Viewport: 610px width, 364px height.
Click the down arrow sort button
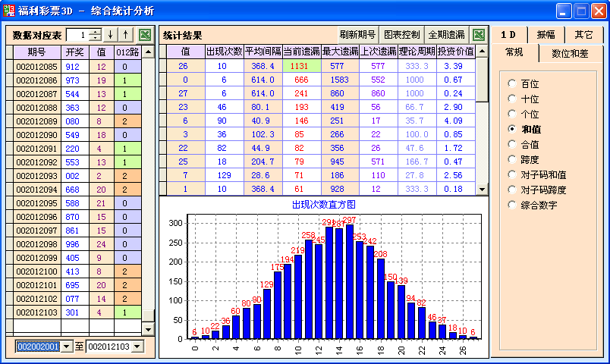tap(110, 35)
